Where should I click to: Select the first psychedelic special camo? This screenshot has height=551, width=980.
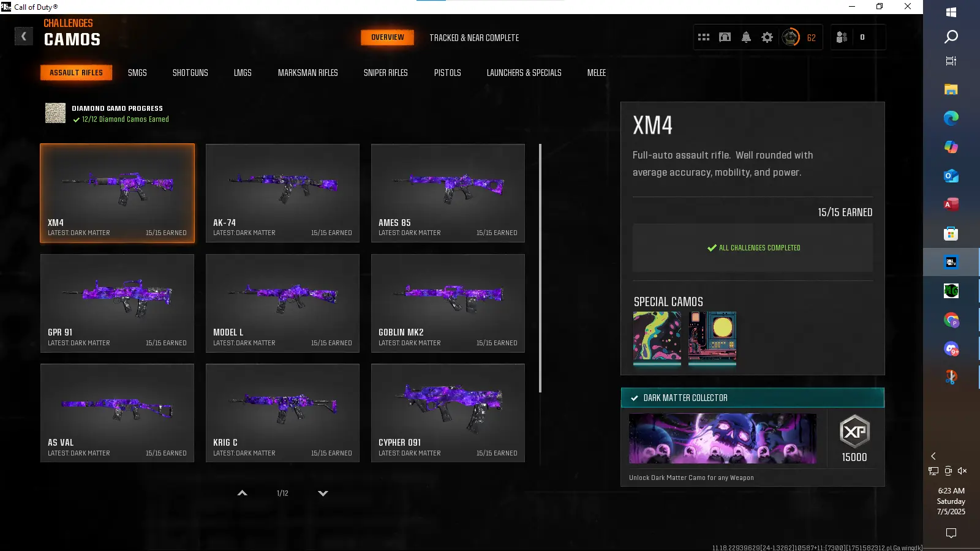pos(657,337)
